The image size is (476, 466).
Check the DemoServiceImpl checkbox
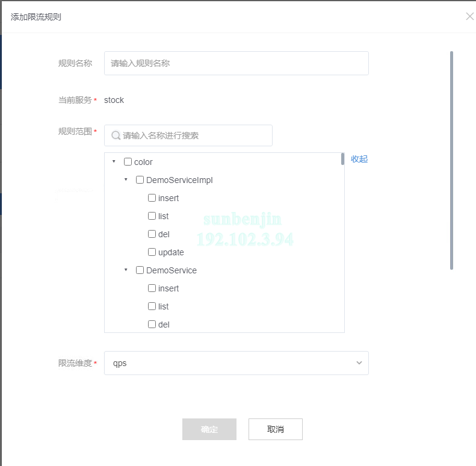pos(140,180)
